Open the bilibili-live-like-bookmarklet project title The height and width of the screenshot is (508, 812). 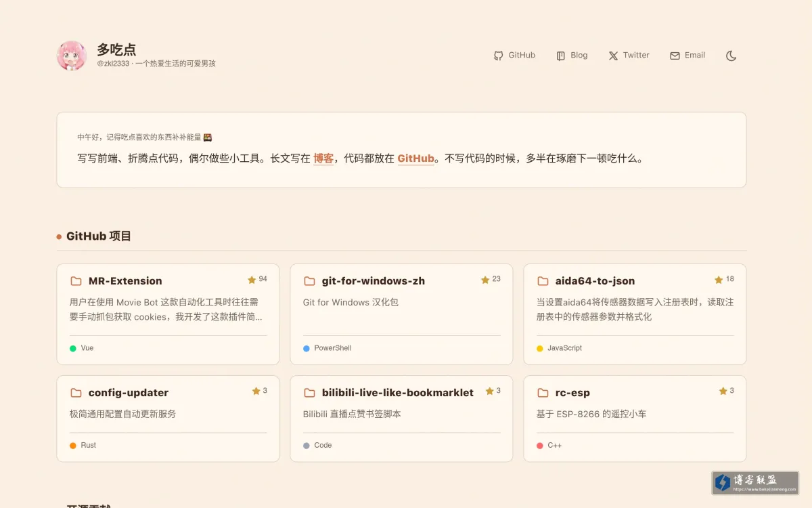[398, 393]
